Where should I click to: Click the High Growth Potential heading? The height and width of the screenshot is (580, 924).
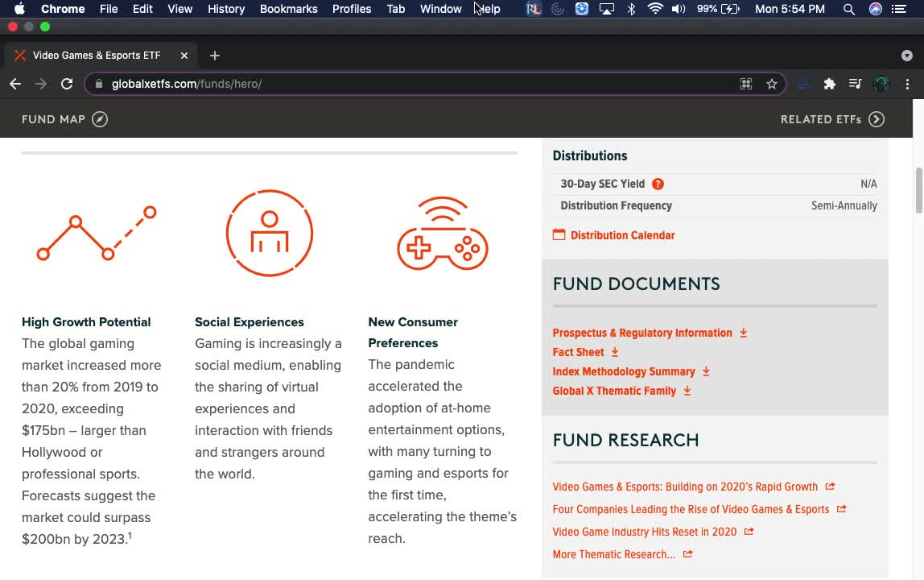tap(86, 322)
